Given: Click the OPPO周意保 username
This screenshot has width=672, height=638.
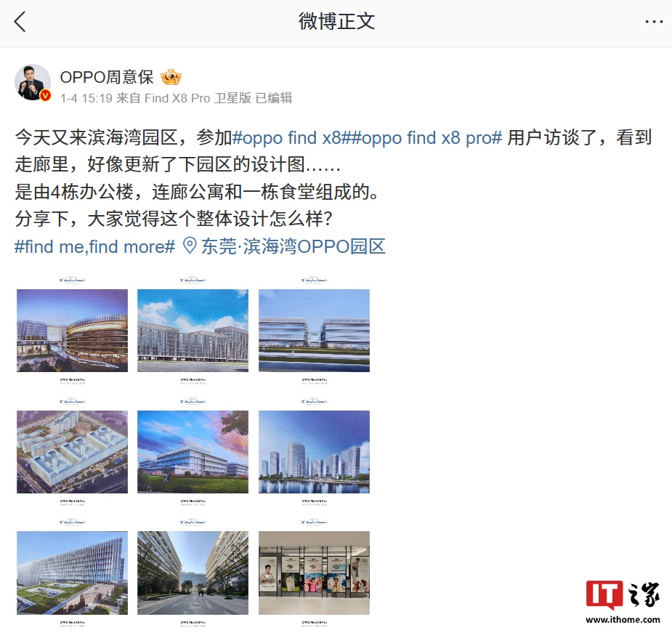Looking at the screenshot, I should [x=107, y=77].
